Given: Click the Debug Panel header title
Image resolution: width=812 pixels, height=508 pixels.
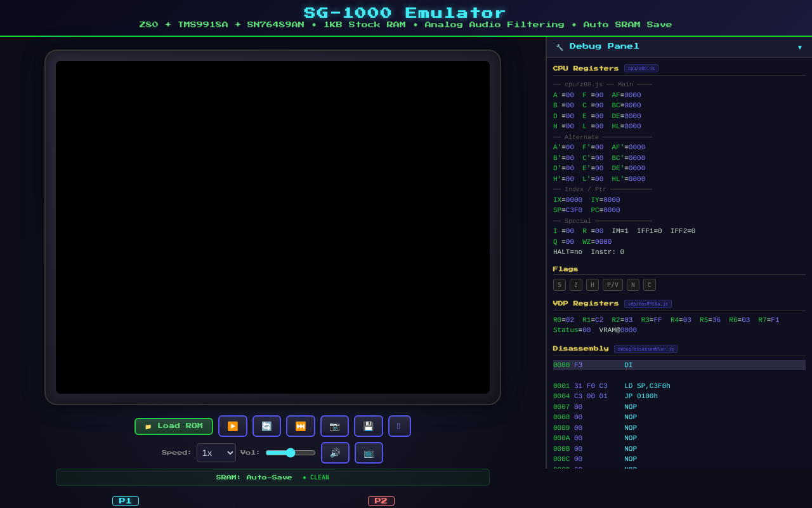Looking at the screenshot, I should (605, 46).
